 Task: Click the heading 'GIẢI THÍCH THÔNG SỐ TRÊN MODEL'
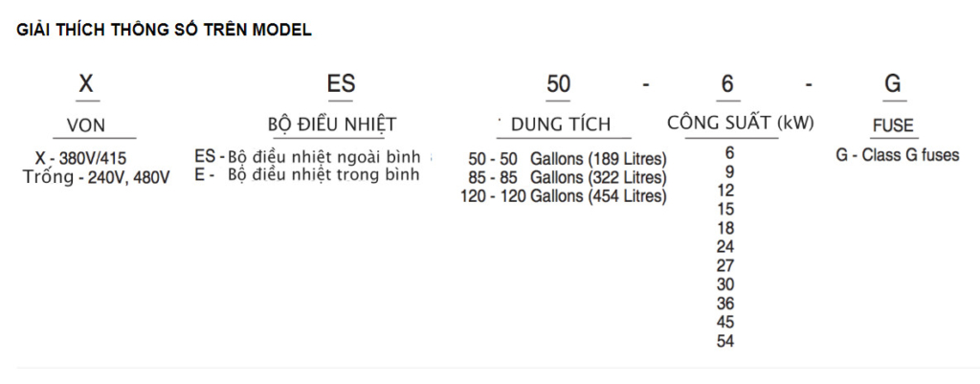[x=165, y=30]
